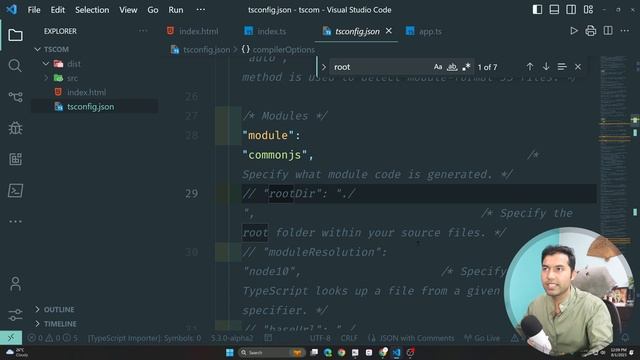The height and width of the screenshot is (360, 640).
Task: Toggle Use Regular Expression in find widget
Action: [466, 67]
